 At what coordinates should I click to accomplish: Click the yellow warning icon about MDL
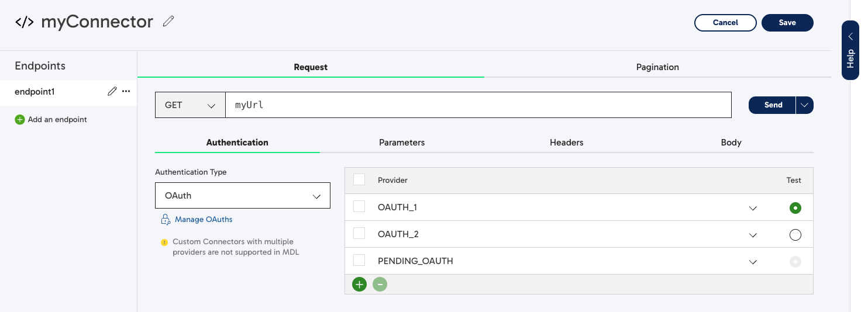(164, 242)
